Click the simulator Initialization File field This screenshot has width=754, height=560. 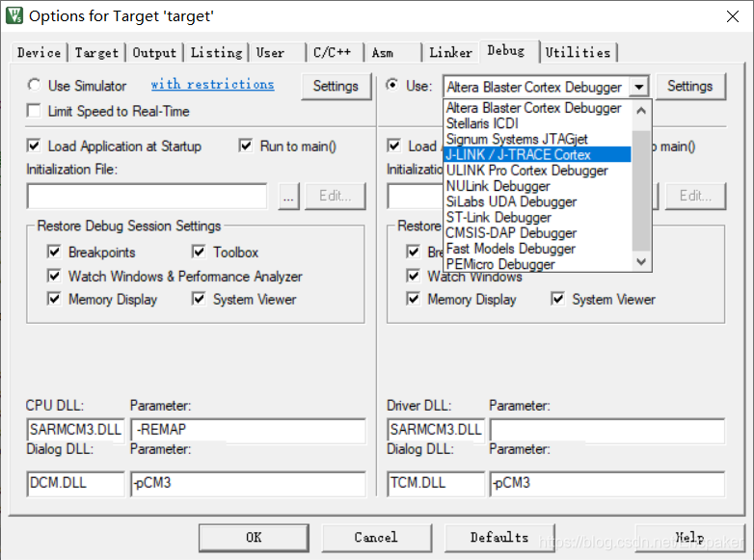[147, 196]
